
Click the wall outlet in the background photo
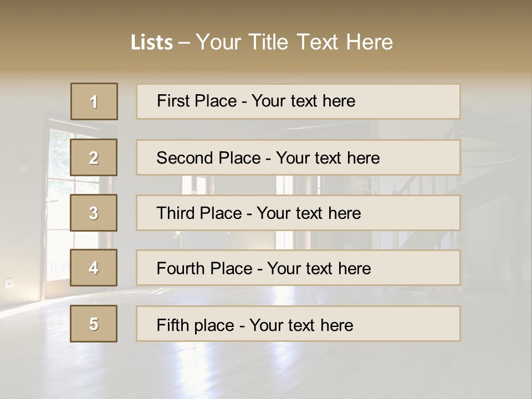tap(9, 283)
